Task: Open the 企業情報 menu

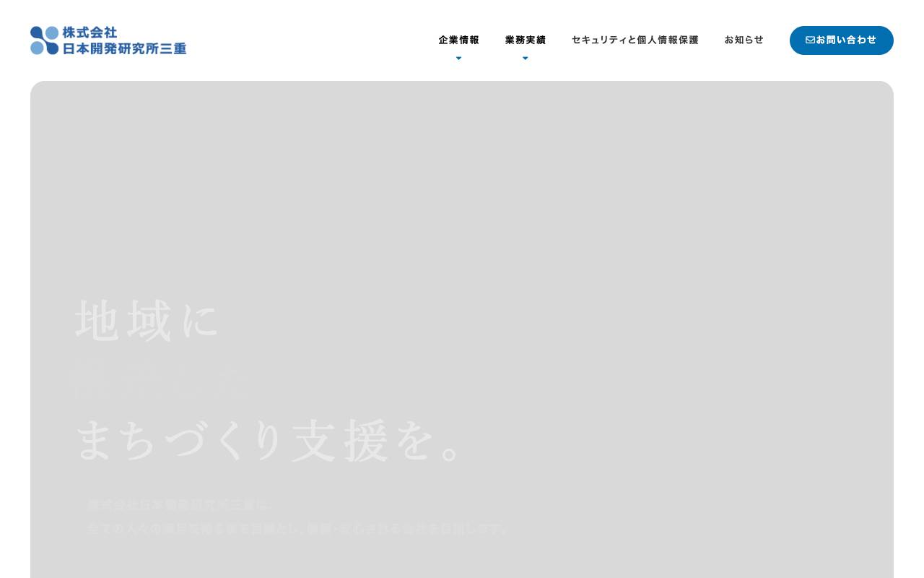Action: [459, 40]
